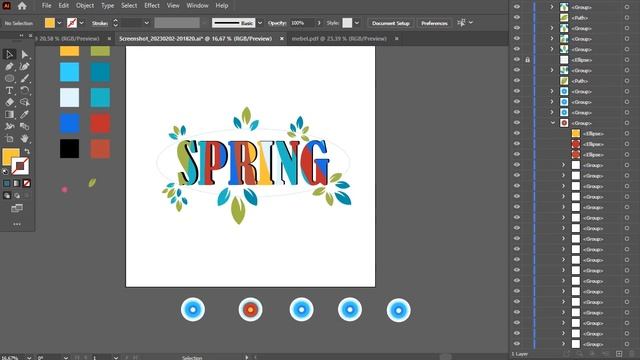This screenshot has height=360, width=640.
Task: Select the Shape Builder tool
Action: 24,102
